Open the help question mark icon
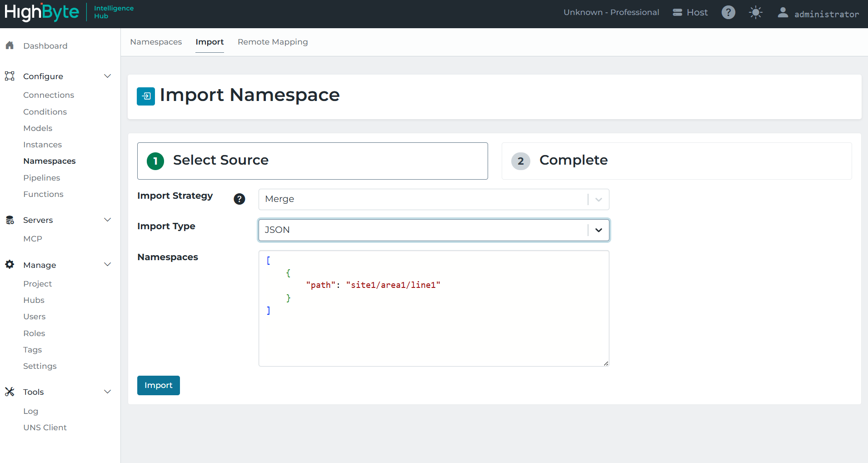Image resolution: width=868 pixels, height=463 pixels. [728, 12]
